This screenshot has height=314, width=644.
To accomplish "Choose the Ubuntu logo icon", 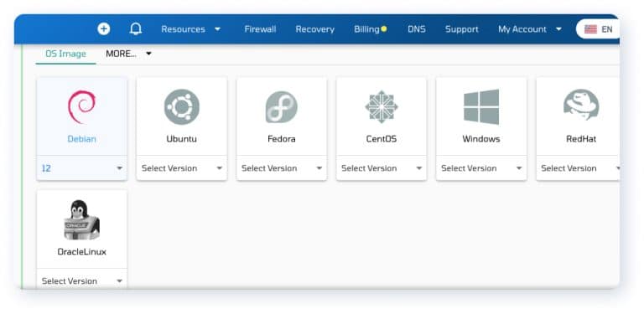I will coord(181,107).
